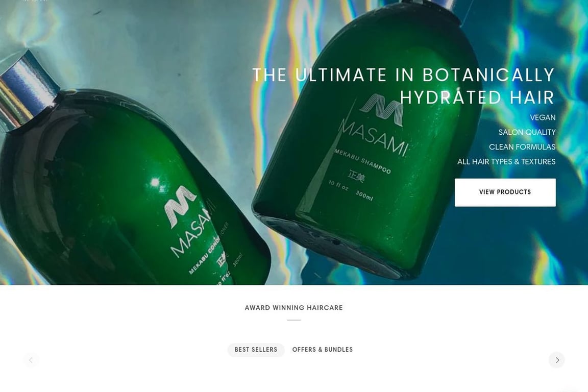
Task: Click the Clean Formulas feature text
Action: 522,146
